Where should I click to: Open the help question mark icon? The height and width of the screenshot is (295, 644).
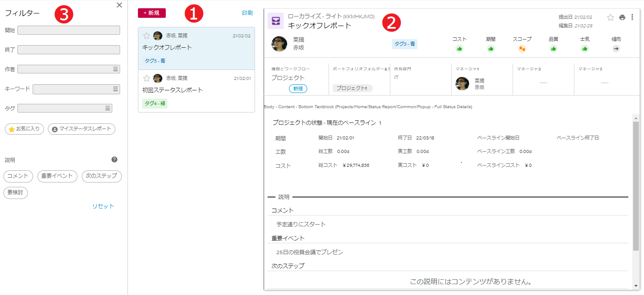pyautogui.click(x=114, y=159)
